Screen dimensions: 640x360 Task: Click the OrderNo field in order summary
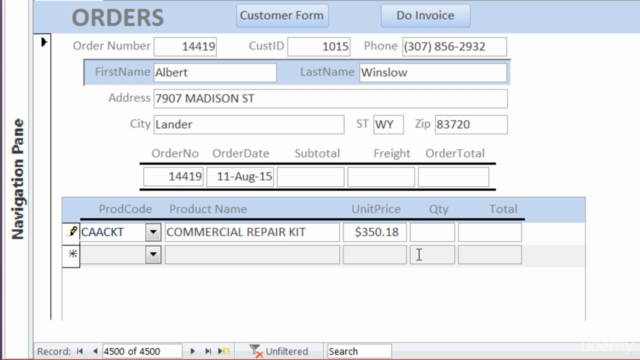coord(173,177)
